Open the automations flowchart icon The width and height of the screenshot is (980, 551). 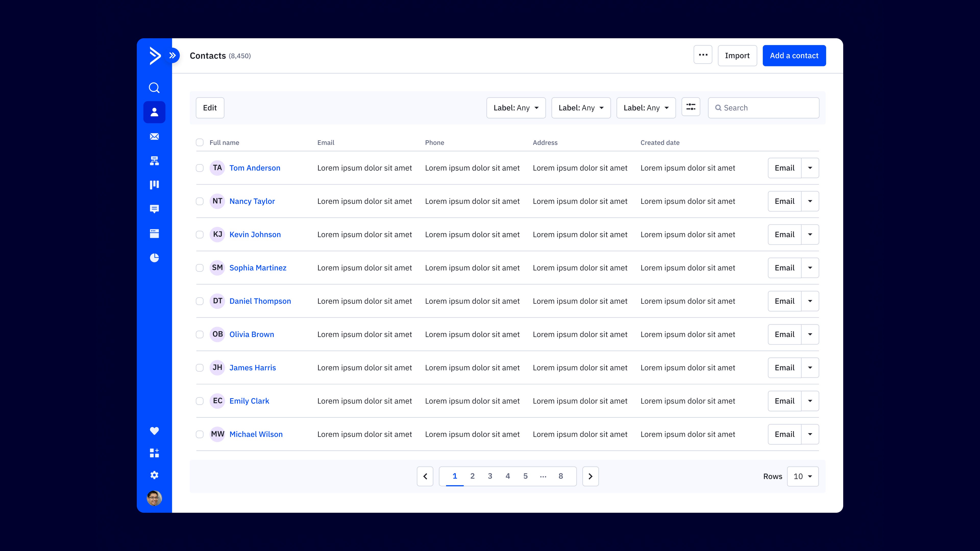coord(154,161)
